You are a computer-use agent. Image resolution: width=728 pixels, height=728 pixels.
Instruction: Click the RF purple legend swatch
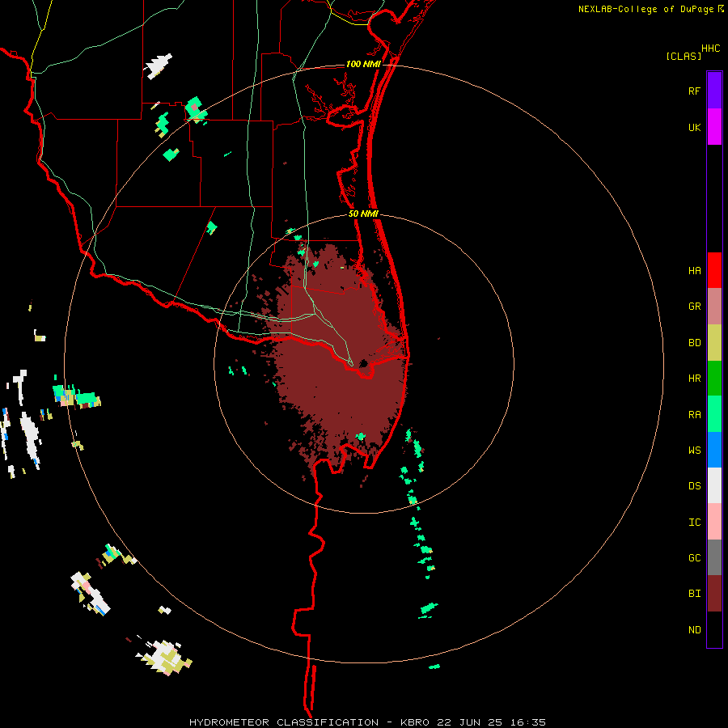tap(714, 91)
